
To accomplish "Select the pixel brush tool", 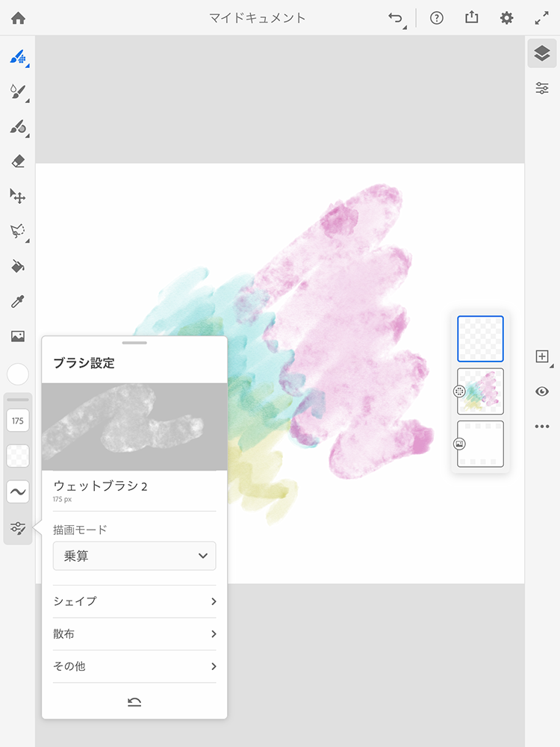I will click(x=19, y=58).
